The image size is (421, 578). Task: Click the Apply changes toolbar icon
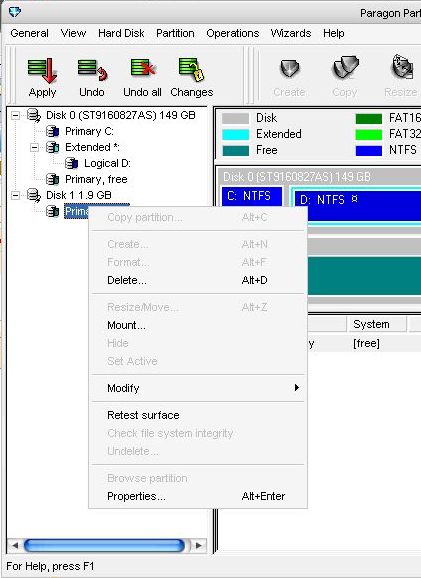point(42,71)
